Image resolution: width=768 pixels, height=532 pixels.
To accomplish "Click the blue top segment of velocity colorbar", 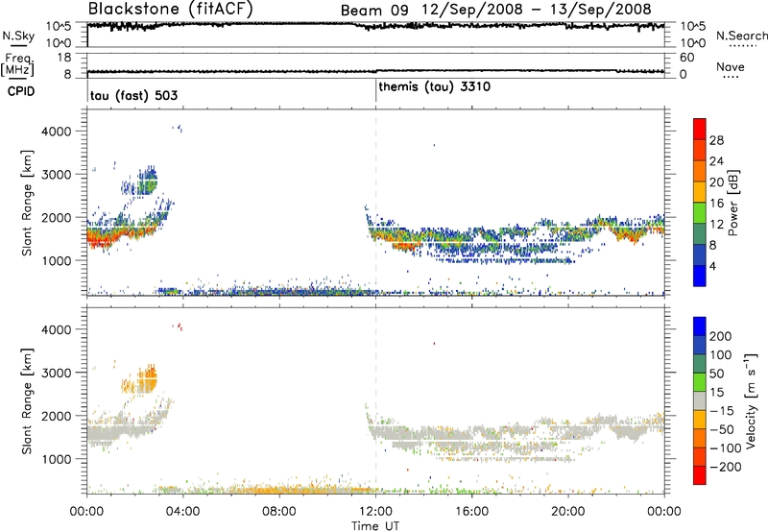I will click(x=700, y=326).
